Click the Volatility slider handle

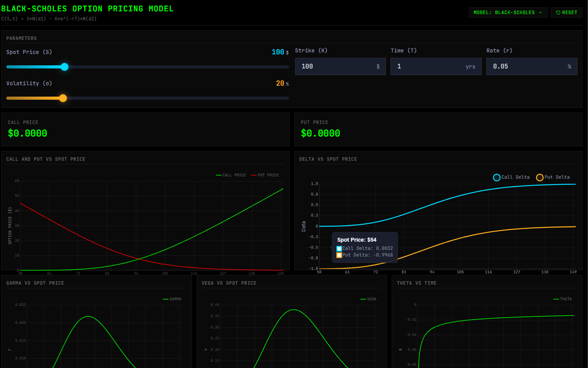63,98
